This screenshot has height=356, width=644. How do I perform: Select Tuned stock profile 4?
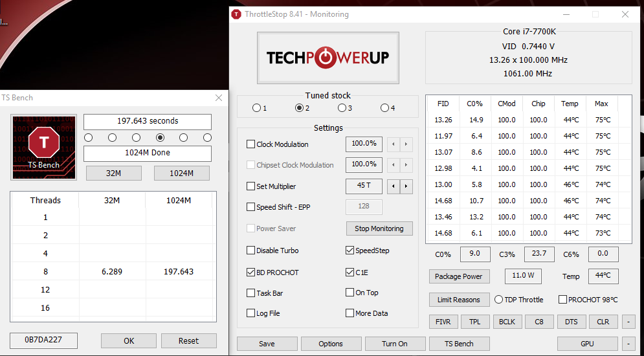click(x=384, y=108)
